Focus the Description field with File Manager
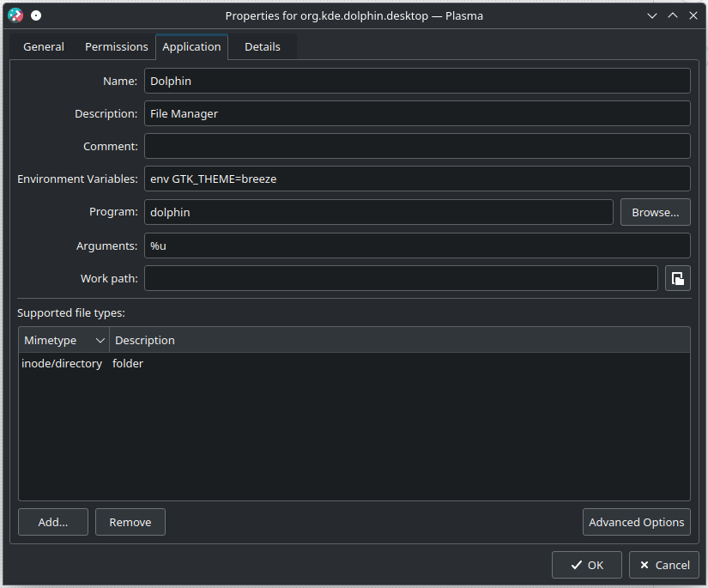Viewport: 708px width, 588px height. click(417, 113)
